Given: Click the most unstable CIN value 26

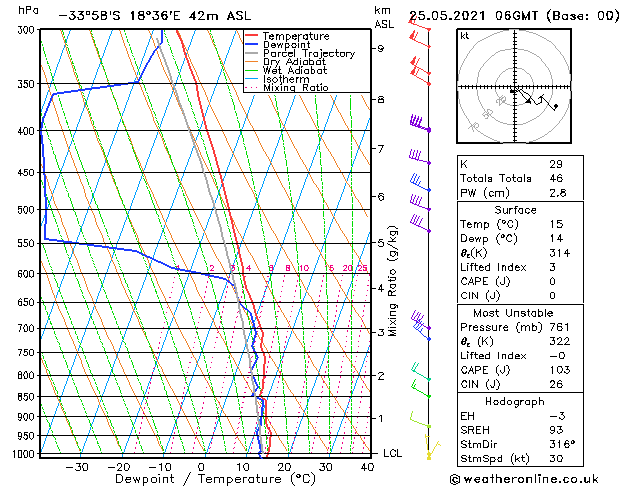Looking at the screenshot, I should [x=556, y=384].
